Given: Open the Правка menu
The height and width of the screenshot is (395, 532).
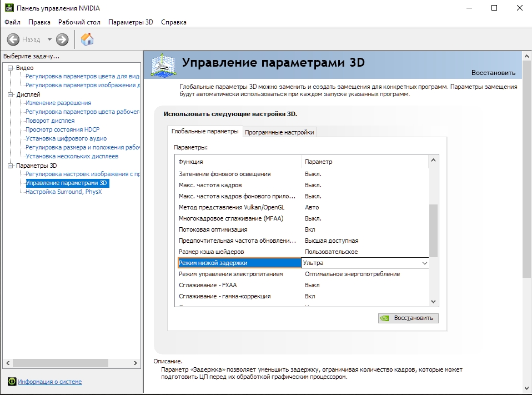Looking at the screenshot, I should point(39,22).
